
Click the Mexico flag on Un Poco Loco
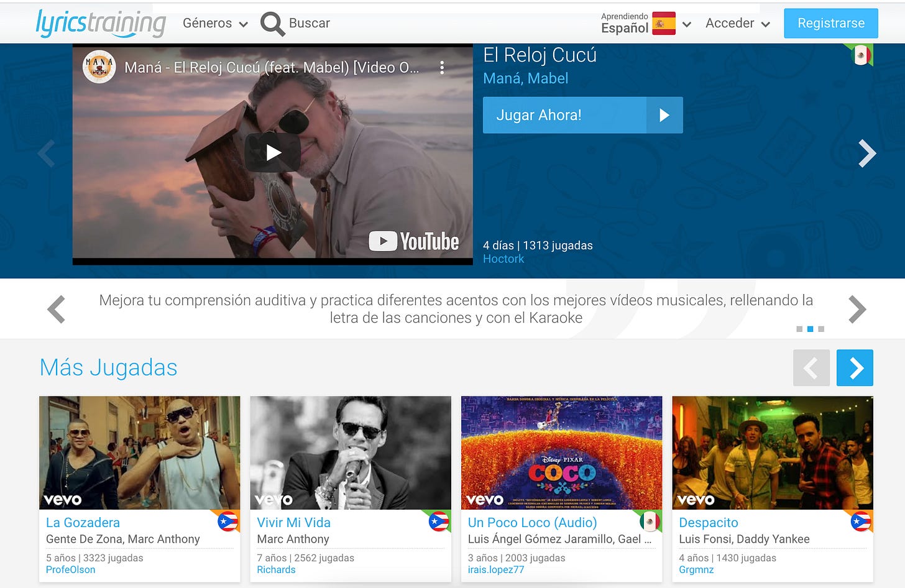tap(650, 521)
